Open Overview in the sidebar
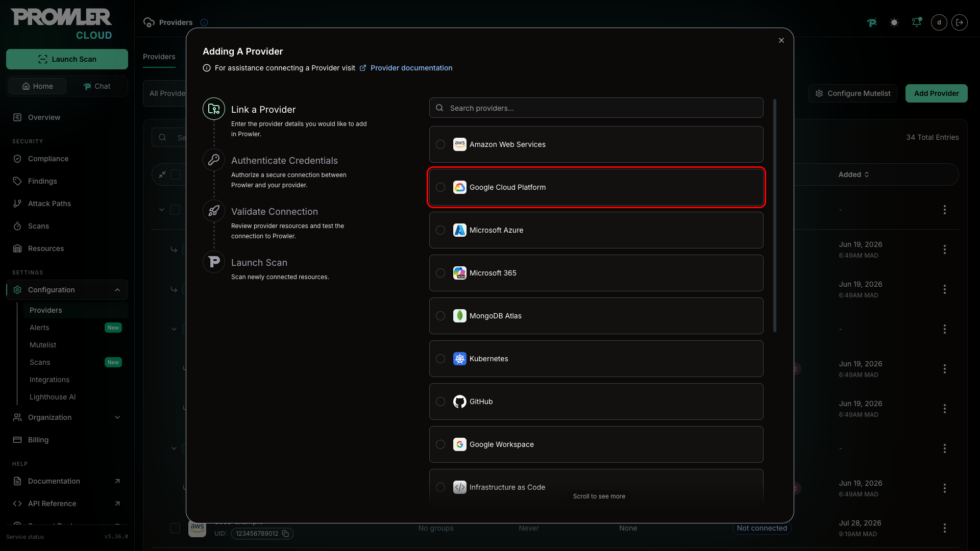 pos(67,117)
